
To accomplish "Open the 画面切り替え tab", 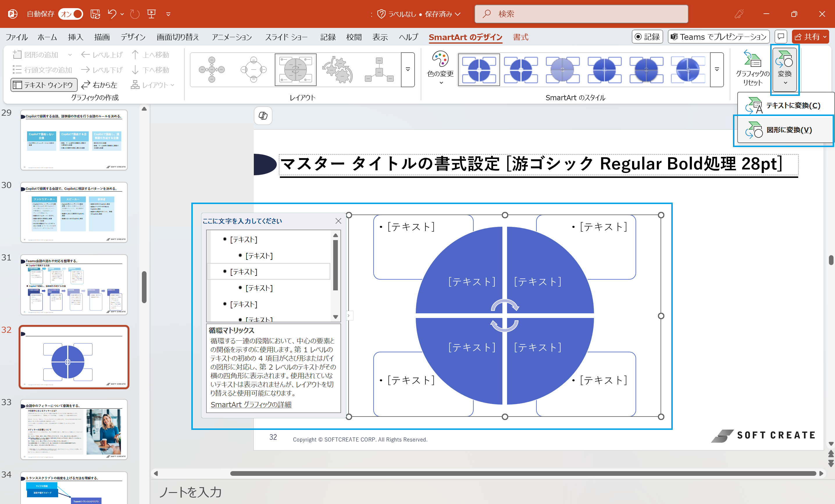I will coord(178,37).
